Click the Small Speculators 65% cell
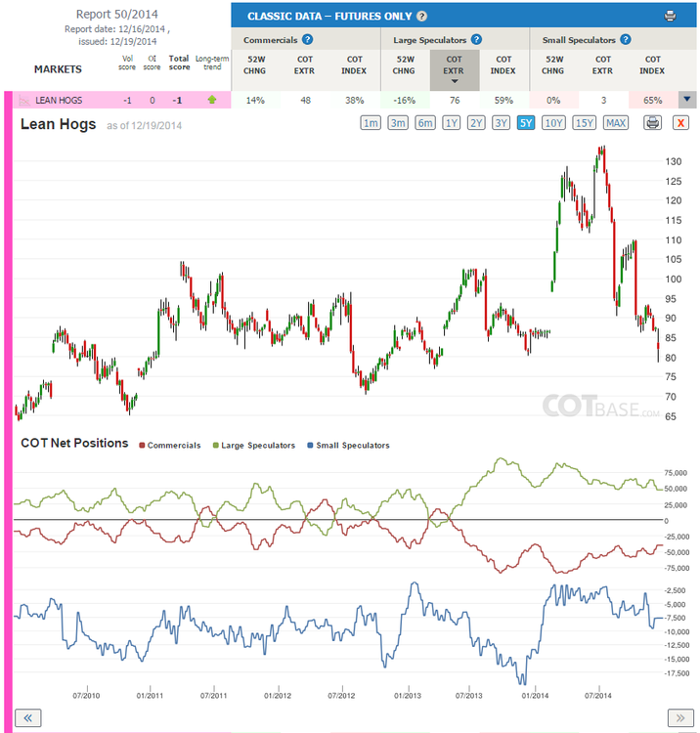This screenshot has width=700, height=733. point(653,100)
